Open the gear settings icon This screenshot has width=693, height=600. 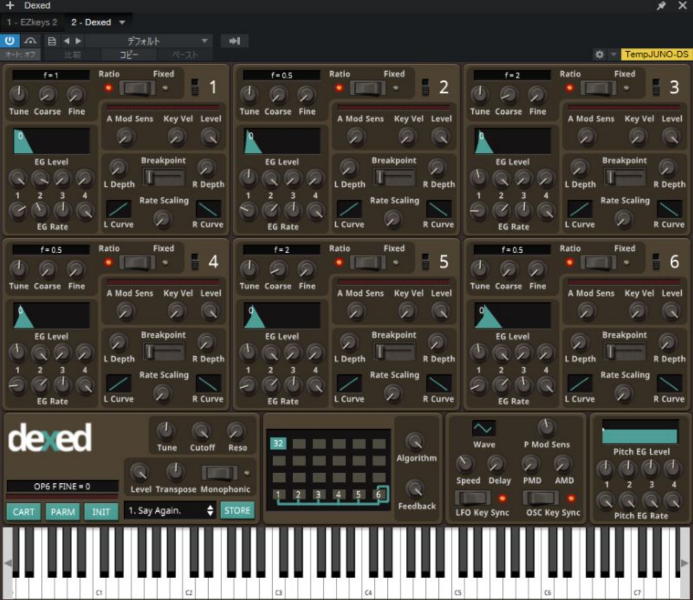click(x=599, y=54)
